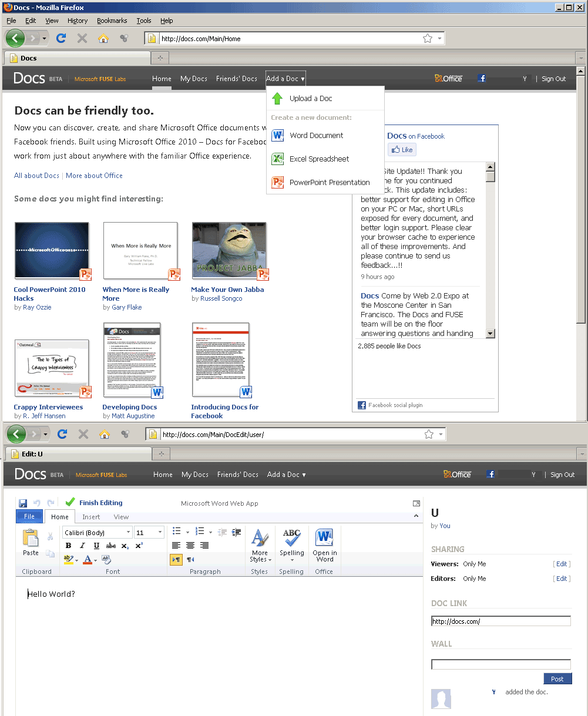This screenshot has width=588, height=716.
Task: Open the More Styles gallery
Action: 260,546
